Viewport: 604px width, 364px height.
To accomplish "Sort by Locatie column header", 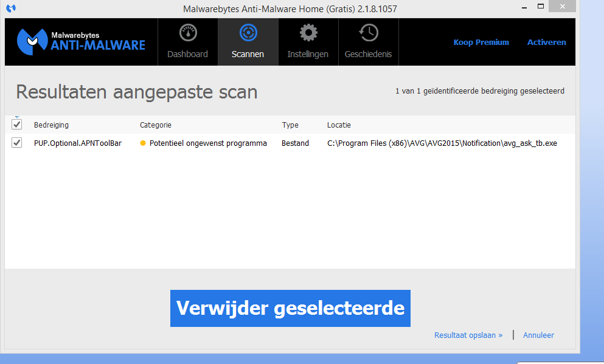I will [x=339, y=125].
